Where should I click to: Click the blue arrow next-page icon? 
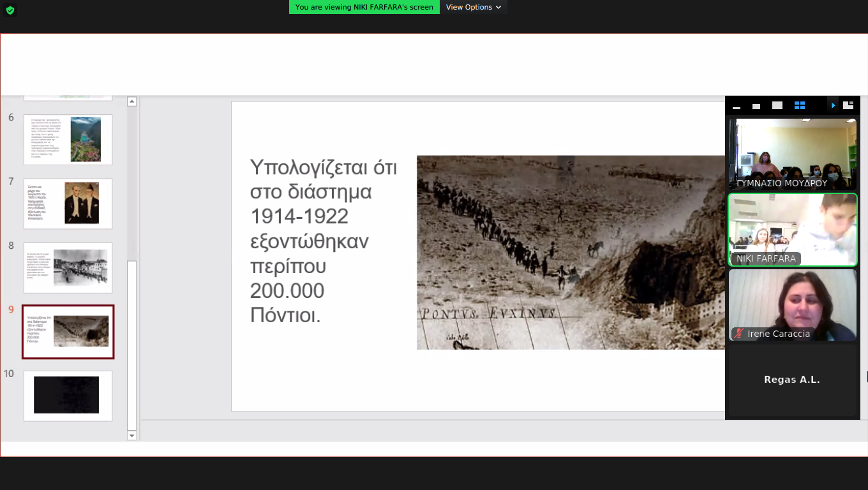point(833,106)
